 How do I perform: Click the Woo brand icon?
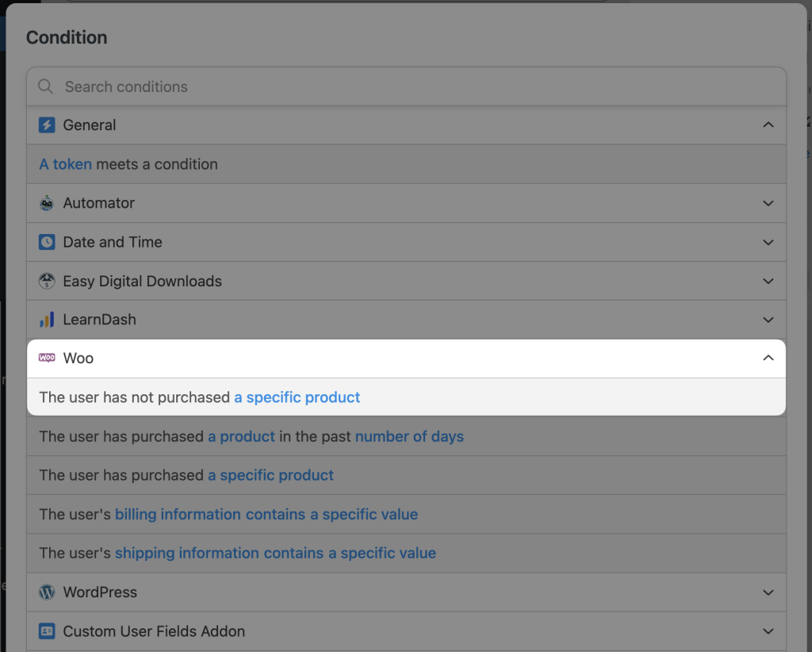(x=47, y=358)
